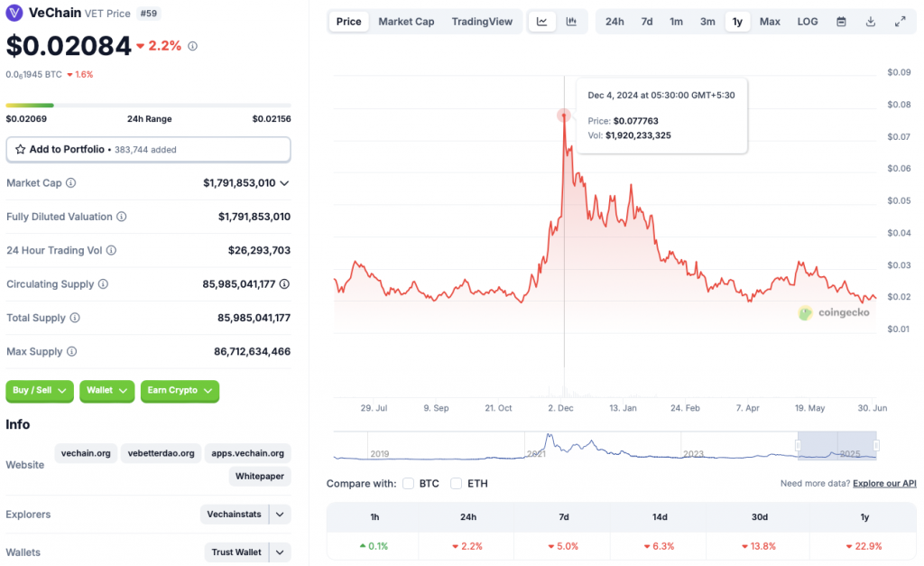The width and height of the screenshot is (924, 566).
Task: Select the Market Cap chart tab
Action: 406,22
